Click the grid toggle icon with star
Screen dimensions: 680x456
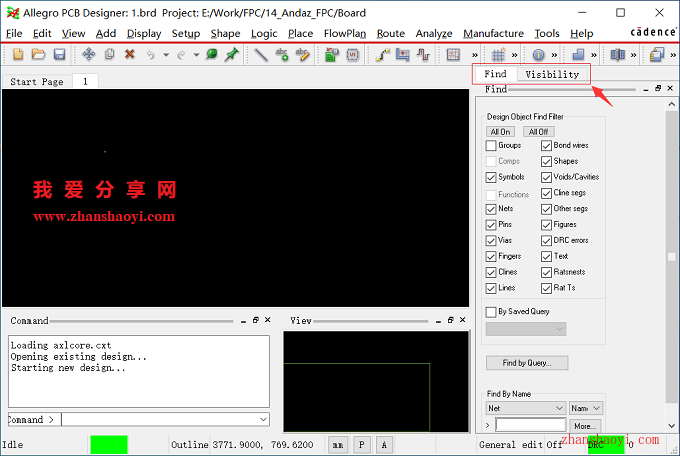coord(498,55)
